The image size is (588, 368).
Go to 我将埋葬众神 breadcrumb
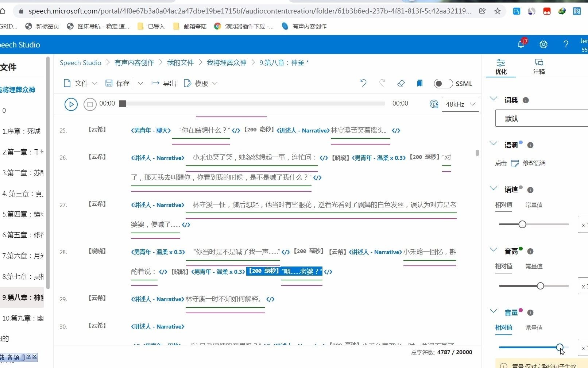click(x=227, y=63)
